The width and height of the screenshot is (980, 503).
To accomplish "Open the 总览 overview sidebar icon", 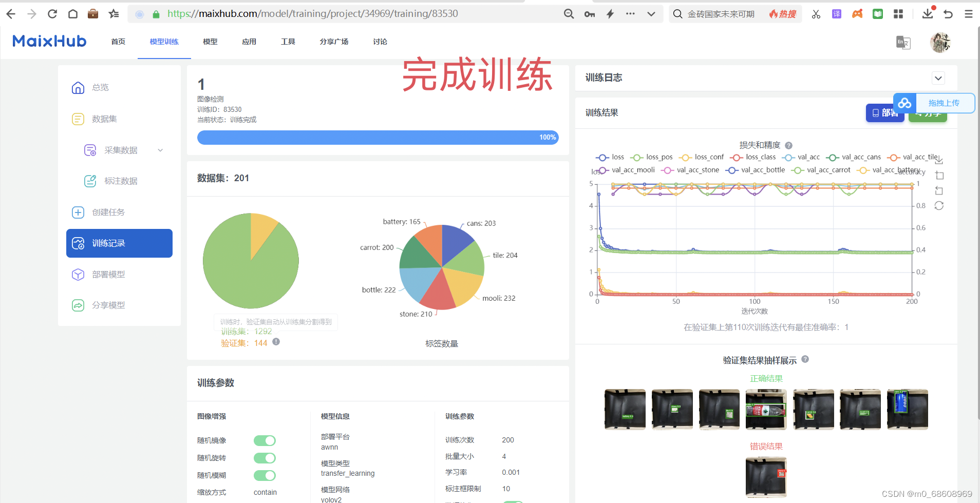I will pyautogui.click(x=78, y=87).
